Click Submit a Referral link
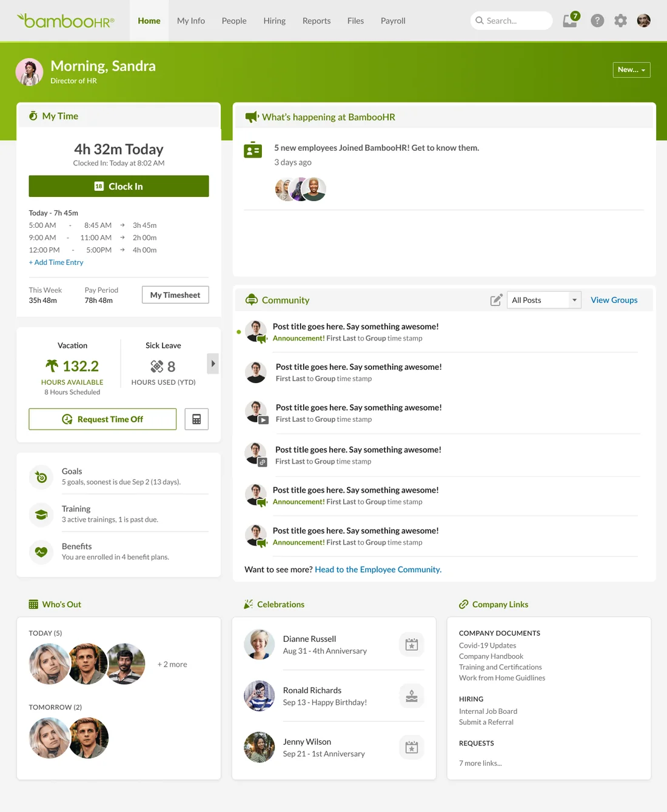Viewport: 667px width, 812px height. coord(486,722)
